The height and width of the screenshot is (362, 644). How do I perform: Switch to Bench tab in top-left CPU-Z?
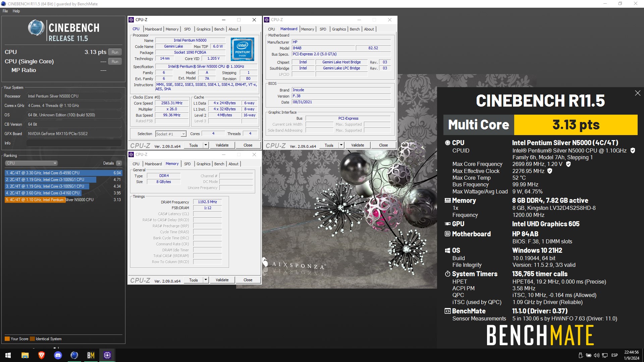point(219,29)
